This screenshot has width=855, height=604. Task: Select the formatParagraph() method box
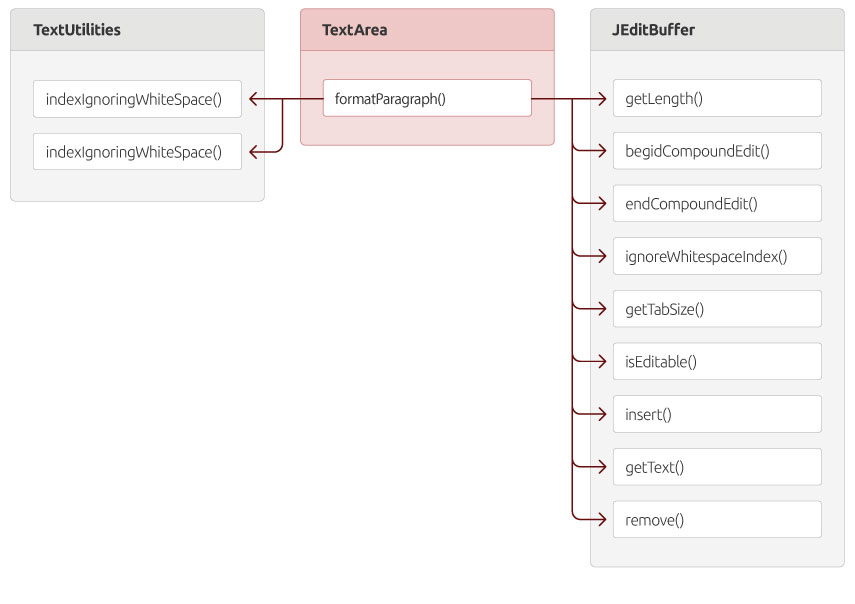427,98
